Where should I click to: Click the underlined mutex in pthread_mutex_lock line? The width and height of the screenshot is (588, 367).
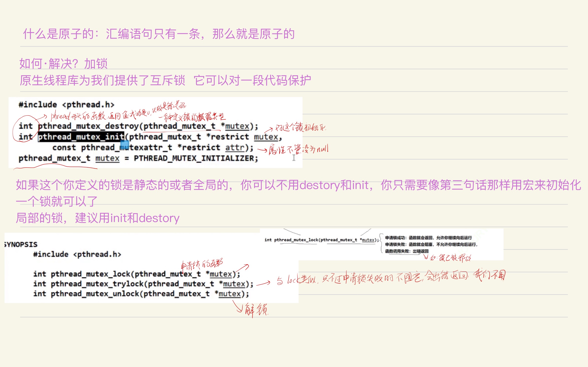point(221,274)
